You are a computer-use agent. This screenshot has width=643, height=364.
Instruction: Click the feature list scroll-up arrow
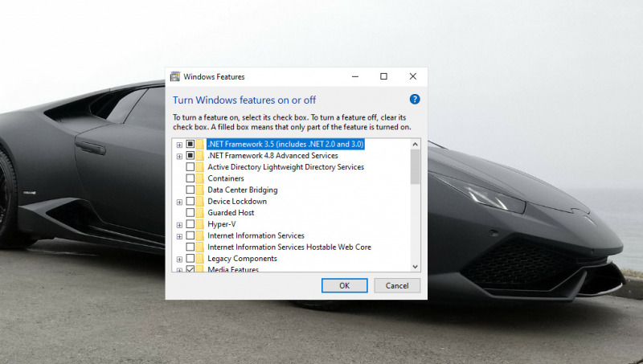415,145
